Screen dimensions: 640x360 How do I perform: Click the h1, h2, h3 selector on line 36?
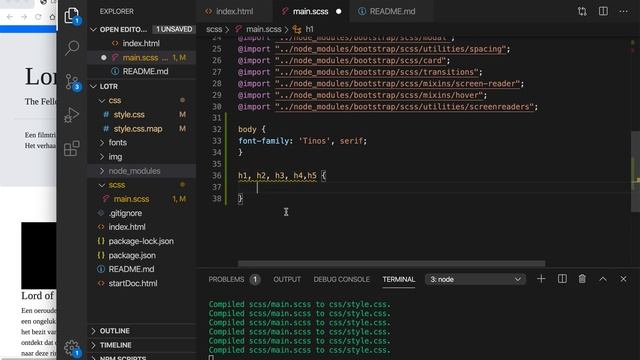pos(277,176)
